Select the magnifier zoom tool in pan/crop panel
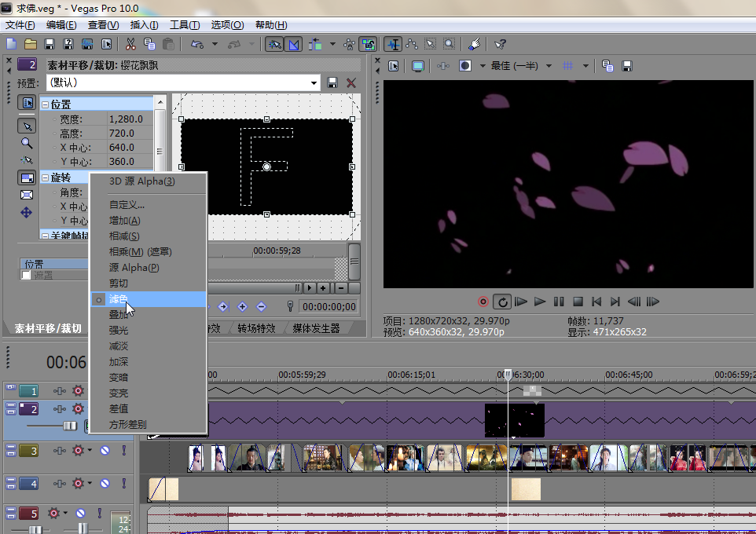 point(27,143)
